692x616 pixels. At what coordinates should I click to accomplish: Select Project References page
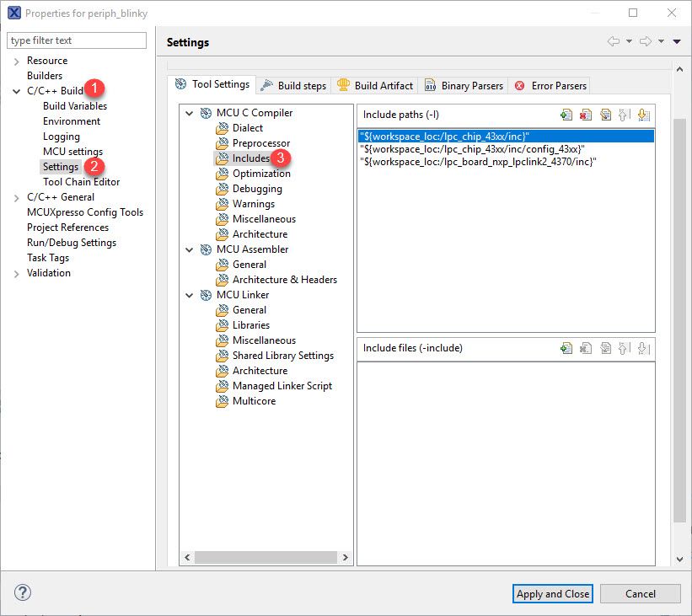point(67,228)
